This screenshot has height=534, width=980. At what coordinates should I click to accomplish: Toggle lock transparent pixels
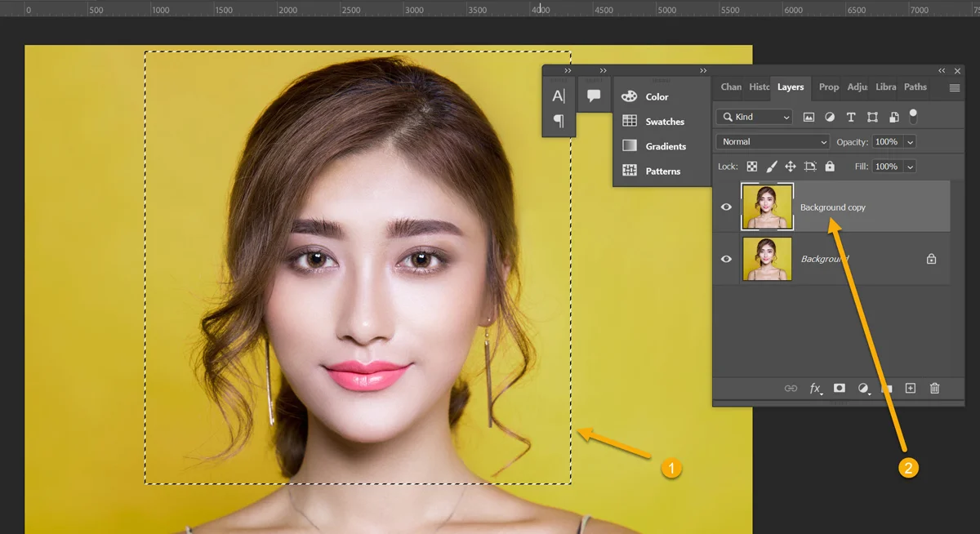(751, 167)
